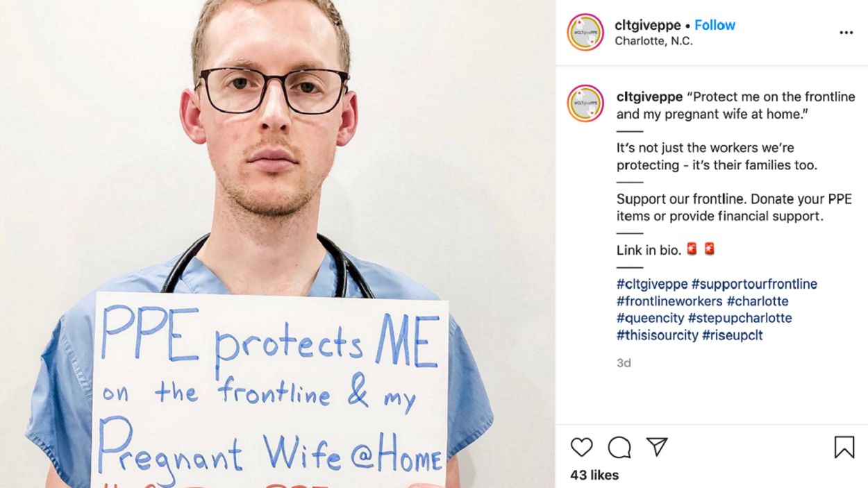This screenshot has width=868, height=488.
Task: Click the cltgiveppe profile avatar in the header
Action: [585, 32]
